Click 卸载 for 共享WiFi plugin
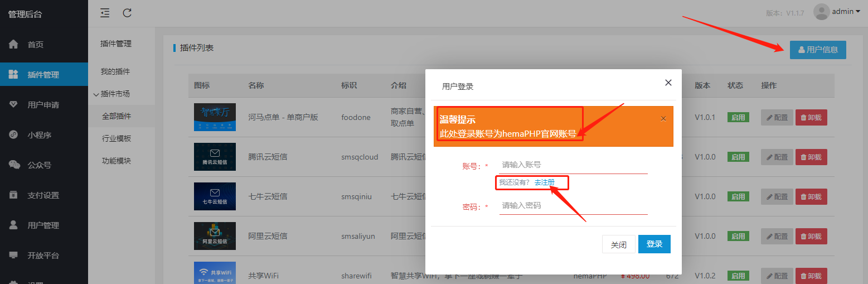This screenshot has width=868, height=284. (x=811, y=276)
